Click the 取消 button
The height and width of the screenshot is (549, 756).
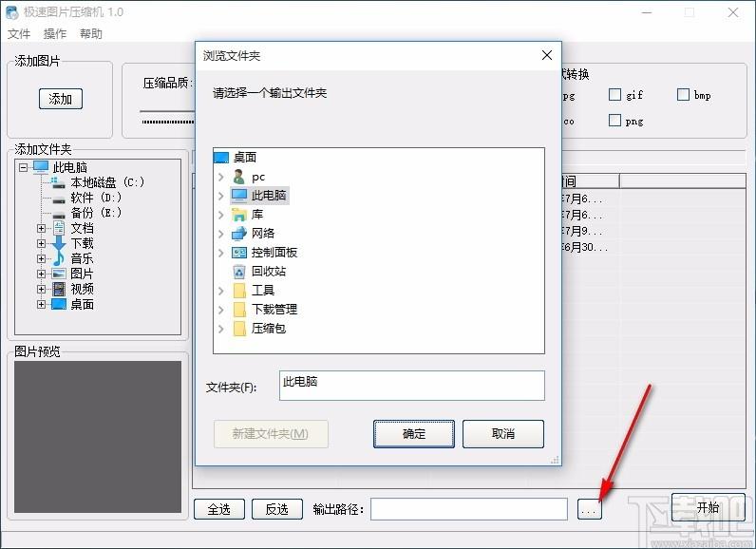tap(502, 434)
